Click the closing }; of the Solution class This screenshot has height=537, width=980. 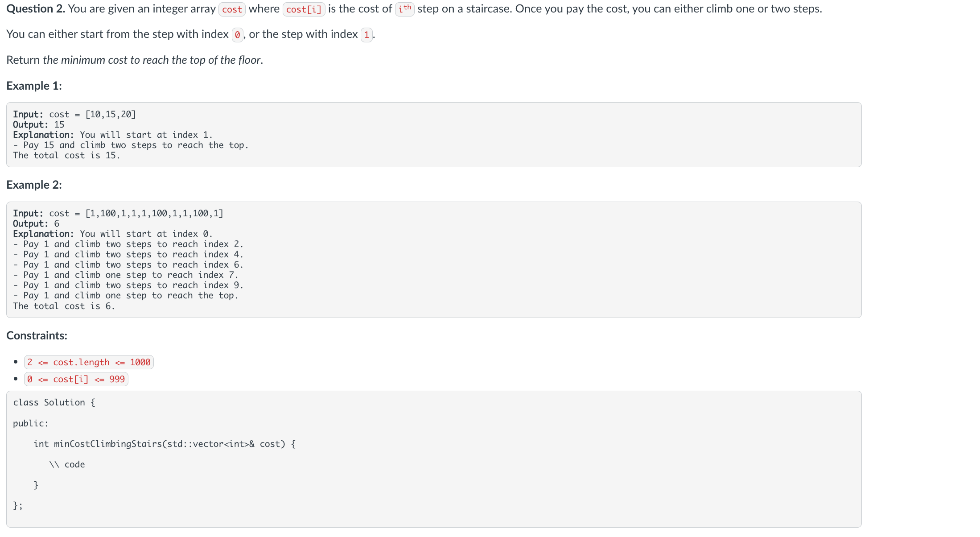tap(18, 505)
